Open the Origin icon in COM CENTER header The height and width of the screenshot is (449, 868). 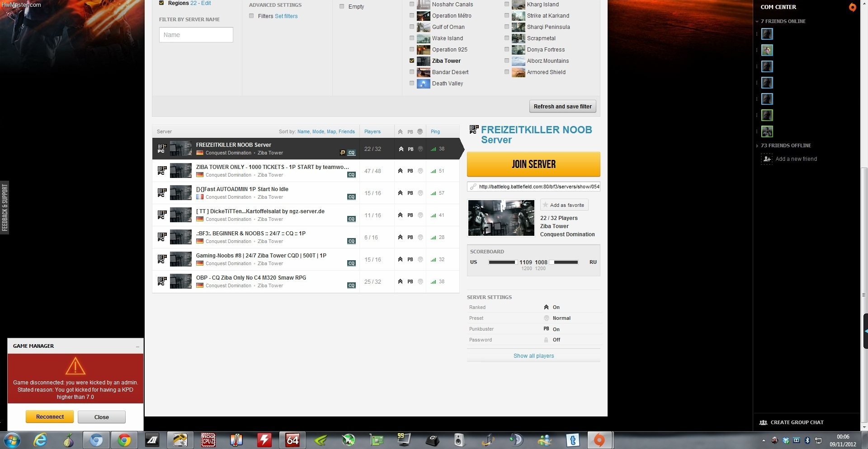click(x=852, y=7)
